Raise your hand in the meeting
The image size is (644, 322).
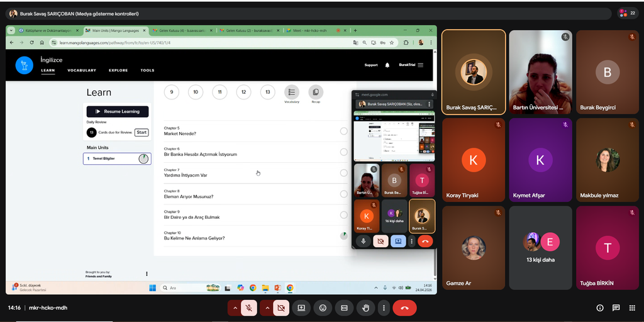click(x=365, y=308)
